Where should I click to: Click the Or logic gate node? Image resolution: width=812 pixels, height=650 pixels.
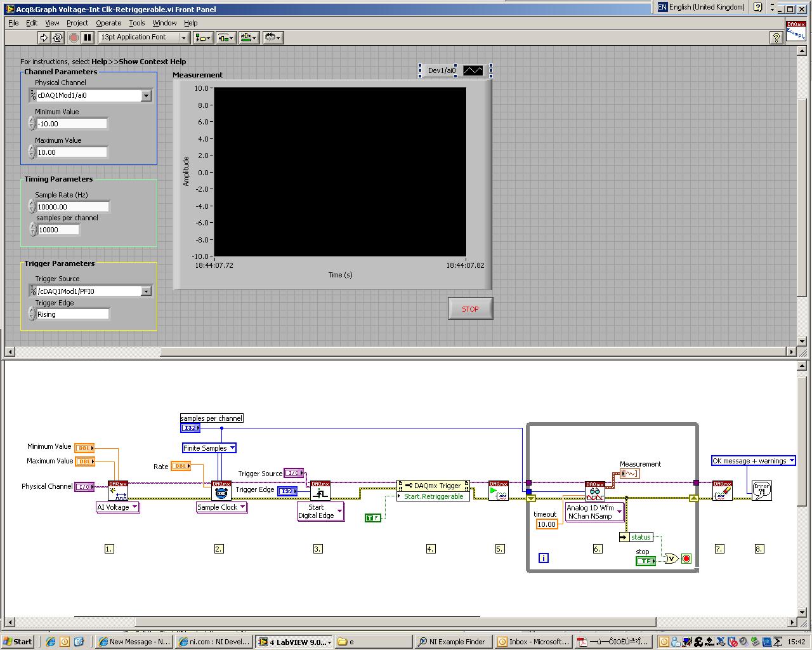tap(671, 559)
